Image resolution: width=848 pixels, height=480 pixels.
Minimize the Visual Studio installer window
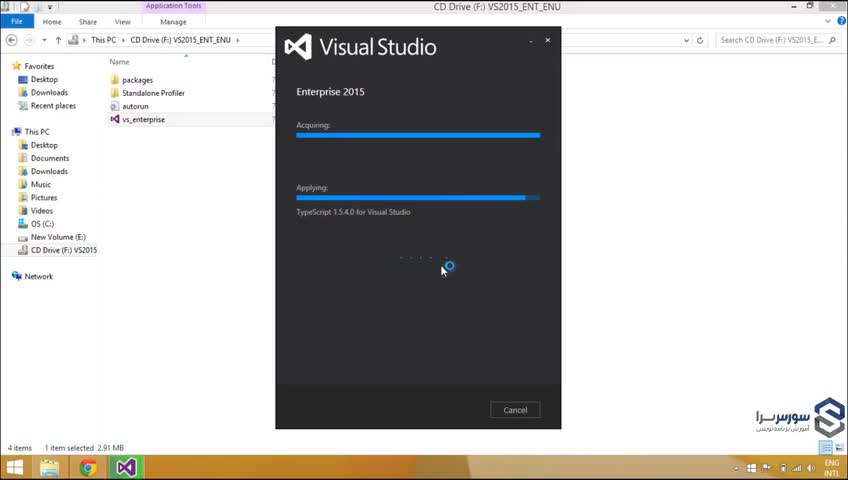point(531,41)
